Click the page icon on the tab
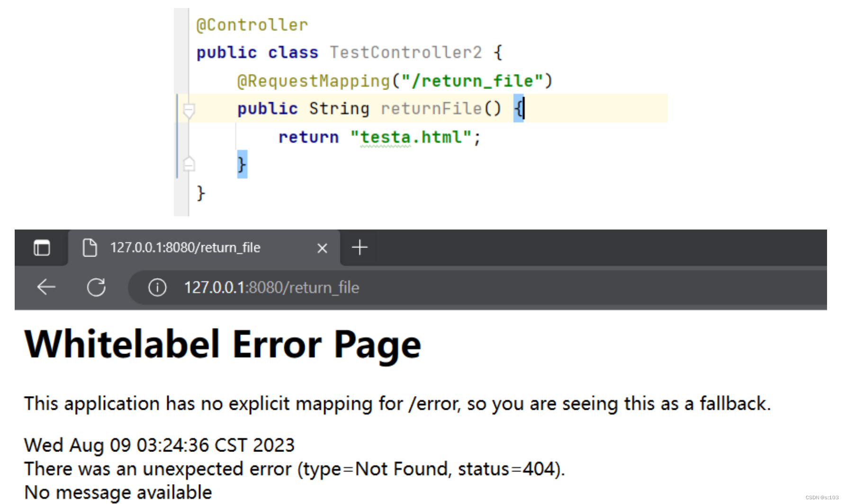 click(90, 248)
